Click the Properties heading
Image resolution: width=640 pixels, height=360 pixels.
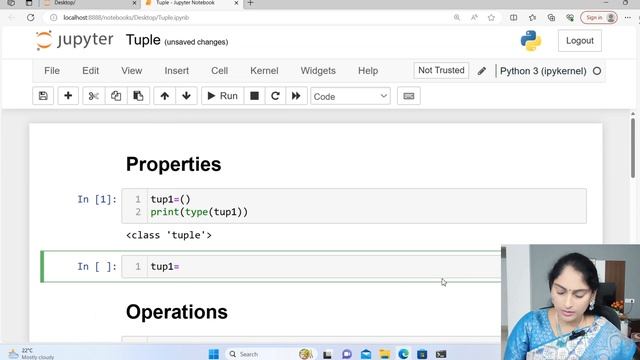(x=173, y=164)
